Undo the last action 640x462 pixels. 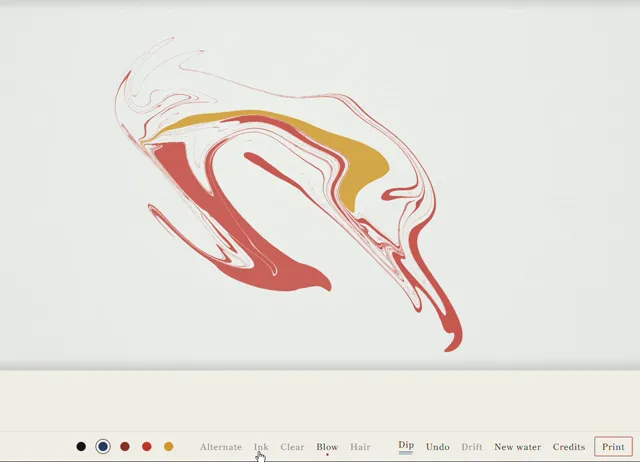point(438,447)
